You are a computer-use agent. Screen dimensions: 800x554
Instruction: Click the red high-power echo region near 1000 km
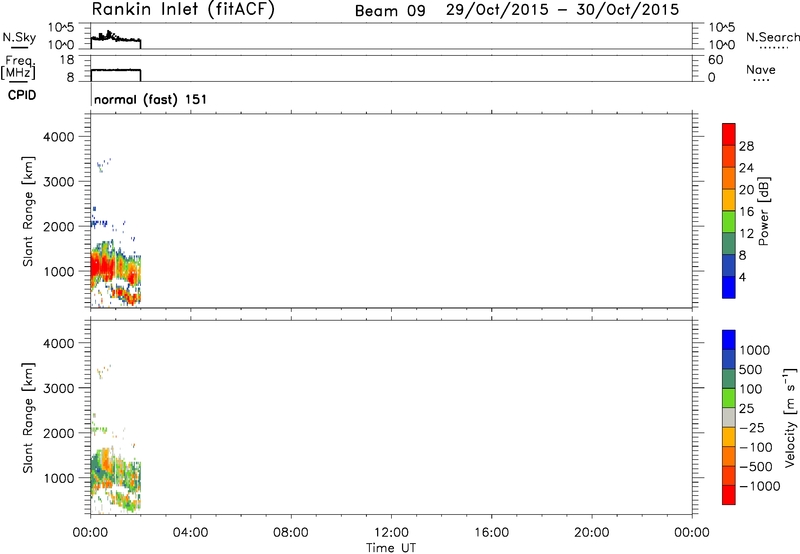tap(104, 268)
